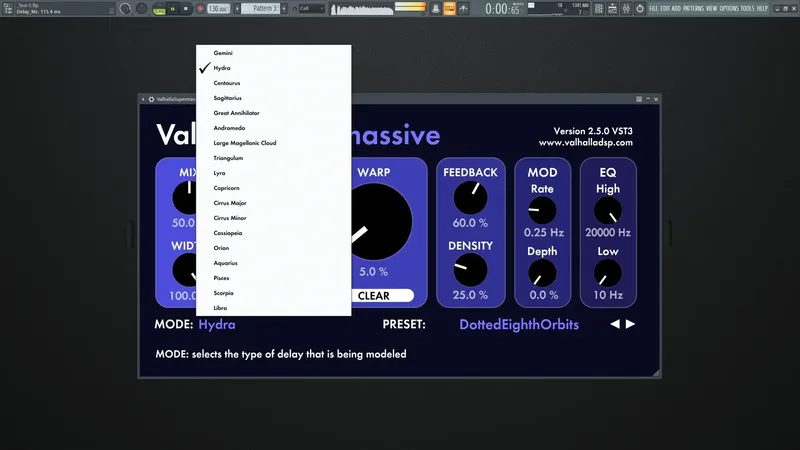Click the 130 tempo field

click(x=218, y=9)
